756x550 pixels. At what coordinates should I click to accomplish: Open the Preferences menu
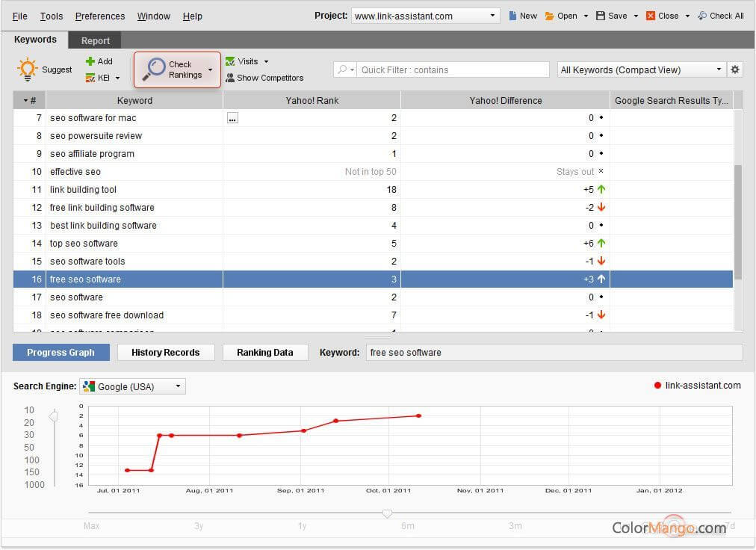[x=100, y=16]
